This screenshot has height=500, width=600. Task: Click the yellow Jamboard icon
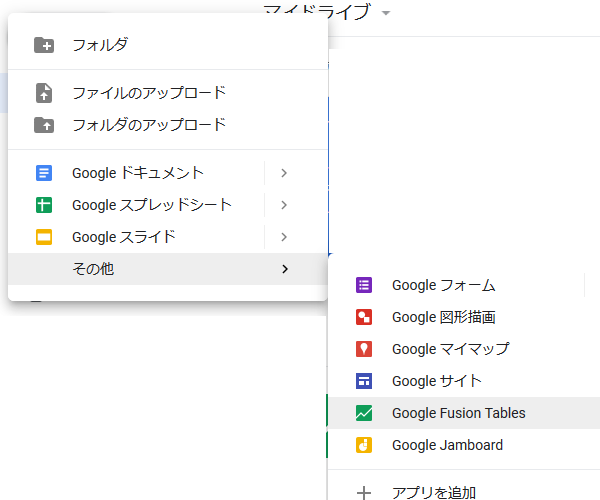point(364,445)
